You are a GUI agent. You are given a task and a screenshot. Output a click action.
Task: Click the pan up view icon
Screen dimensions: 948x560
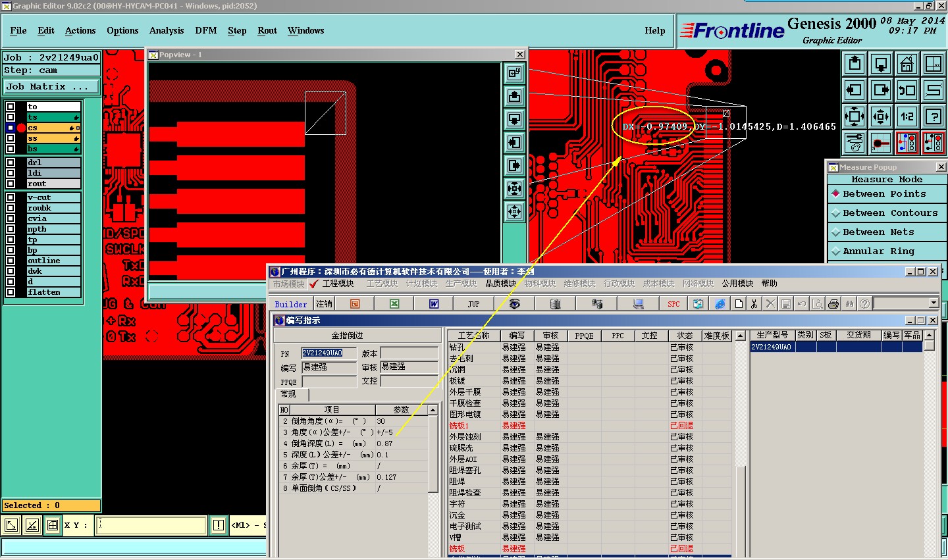coord(855,64)
